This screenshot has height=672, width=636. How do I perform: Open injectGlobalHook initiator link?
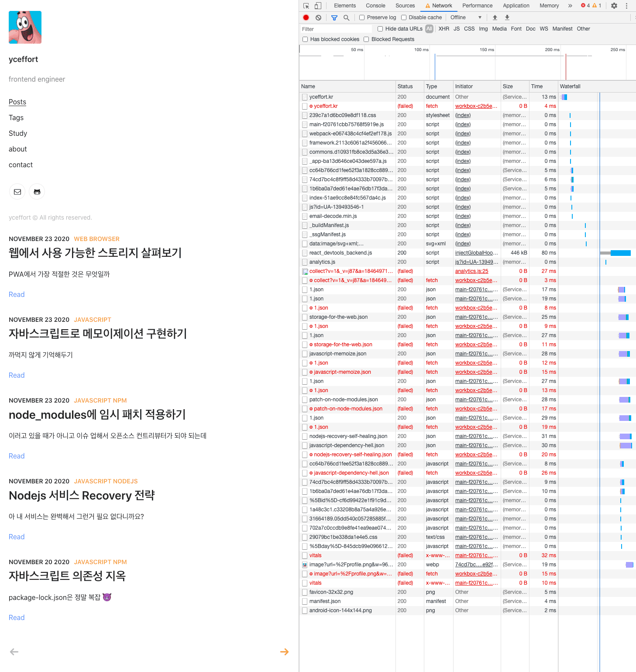(476, 253)
